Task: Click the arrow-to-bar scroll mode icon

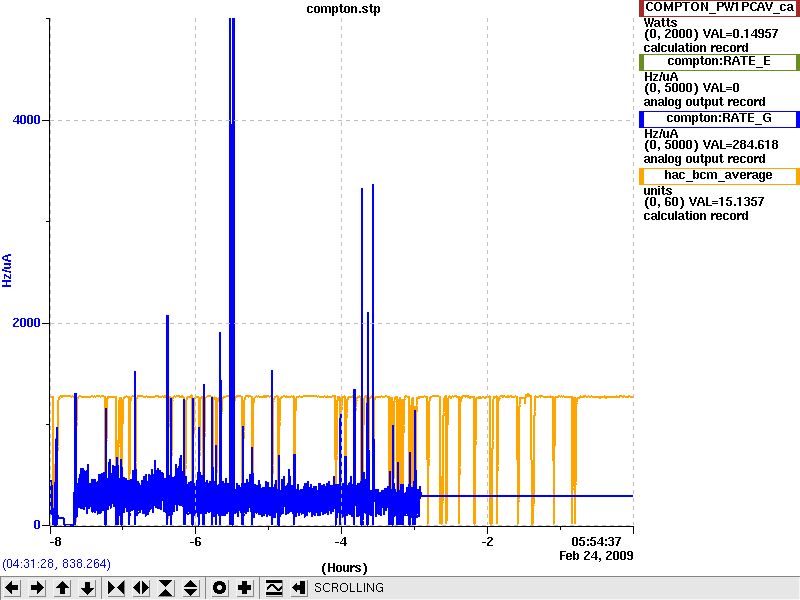Action: (299, 588)
